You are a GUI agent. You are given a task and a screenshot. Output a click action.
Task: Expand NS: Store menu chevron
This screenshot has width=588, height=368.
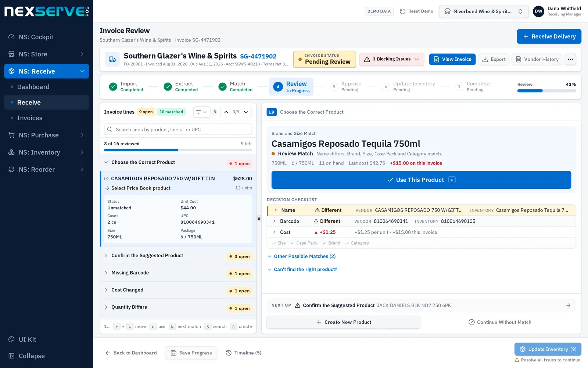click(82, 54)
